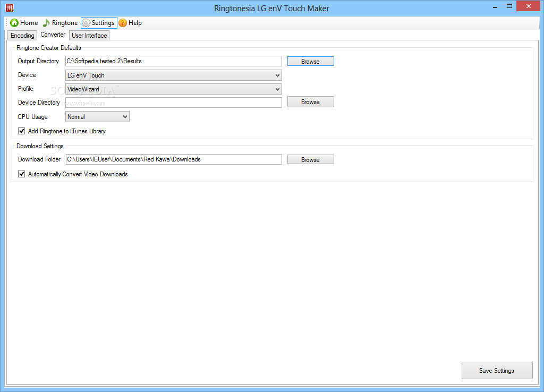Click the Save Settings button
Image resolution: width=544 pixels, height=392 pixels.
pos(497,371)
